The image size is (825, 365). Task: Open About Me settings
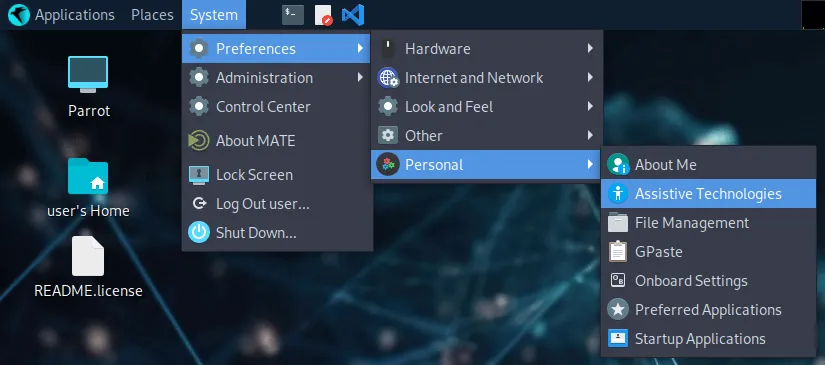coord(708,165)
